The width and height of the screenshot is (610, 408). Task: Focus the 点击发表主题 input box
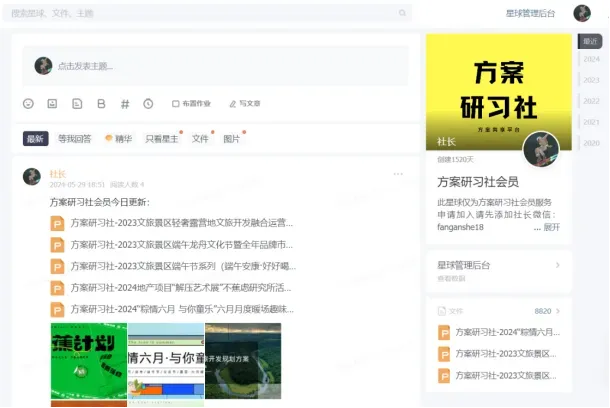click(215, 66)
